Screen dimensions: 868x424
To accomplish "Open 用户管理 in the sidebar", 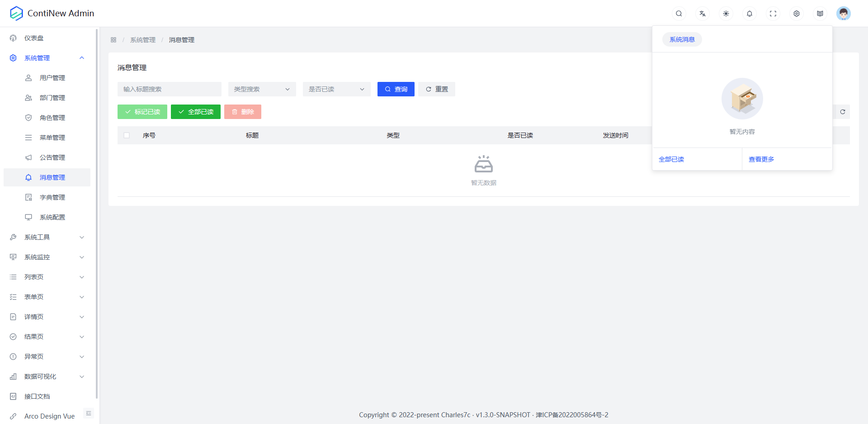I will (52, 78).
